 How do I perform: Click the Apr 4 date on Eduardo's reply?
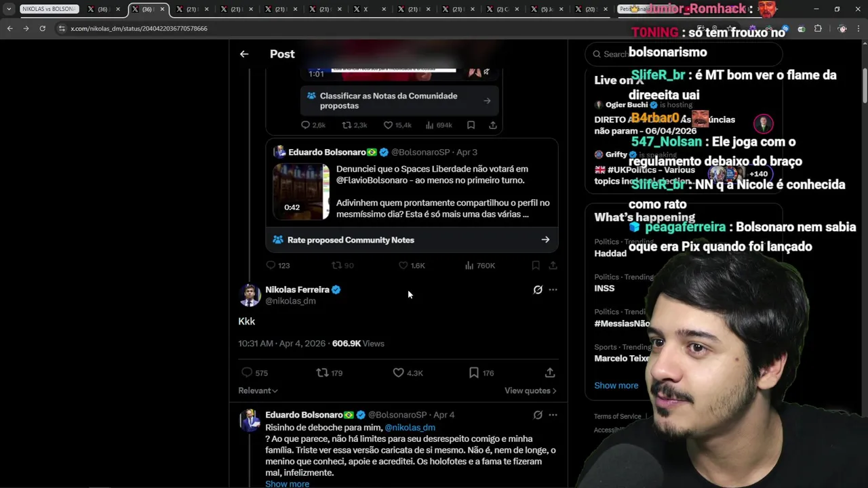pyautogui.click(x=444, y=415)
